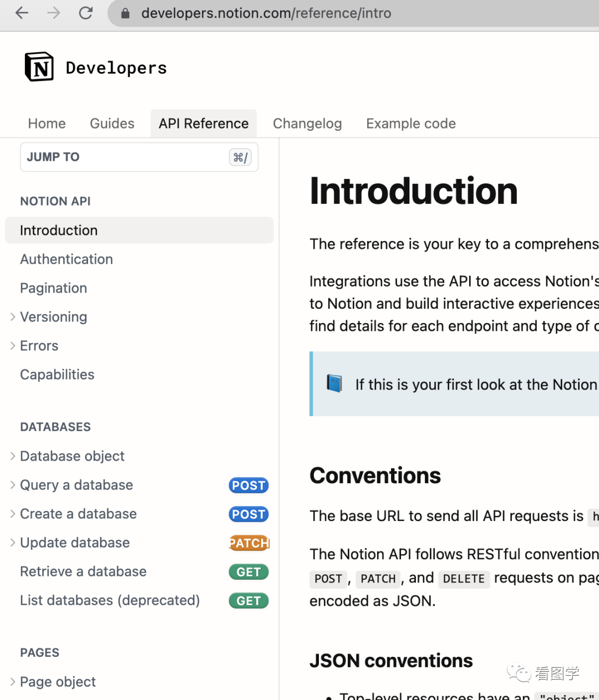599x700 pixels.
Task: Click the Notion logo icon
Action: tap(39, 67)
